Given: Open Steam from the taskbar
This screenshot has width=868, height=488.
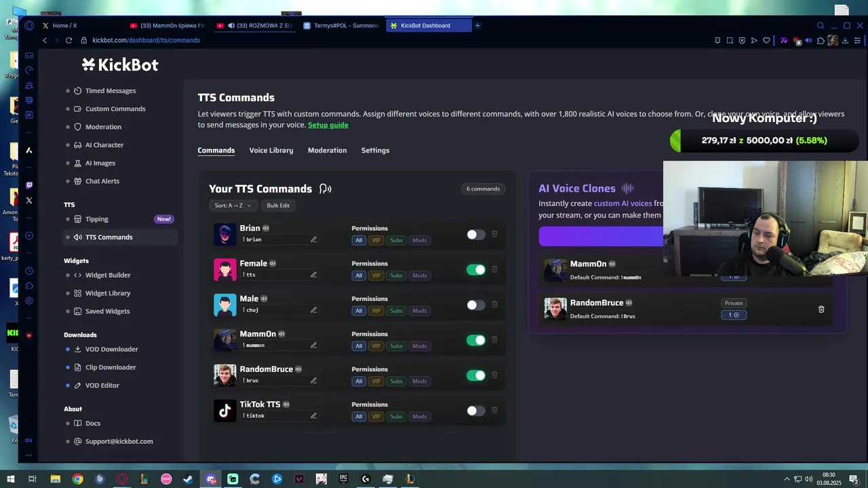Looking at the screenshot, I should point(188,479).
